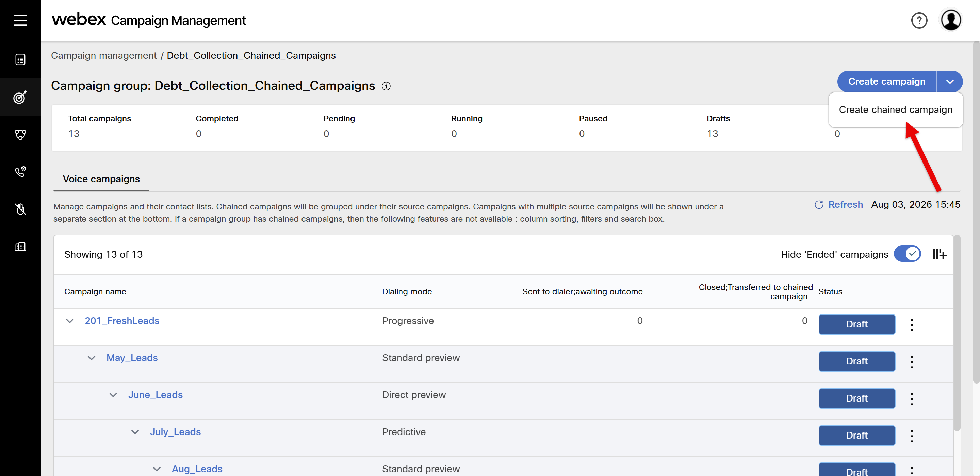Screen dimensions: 980x476
Task: Open July_Leads row three-dot menu
Action: pyautogui.click(x=912, y=436)
